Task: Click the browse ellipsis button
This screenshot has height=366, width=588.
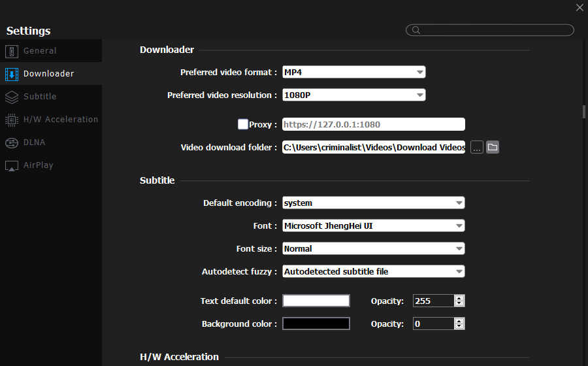Action: (x=477, y=147)
